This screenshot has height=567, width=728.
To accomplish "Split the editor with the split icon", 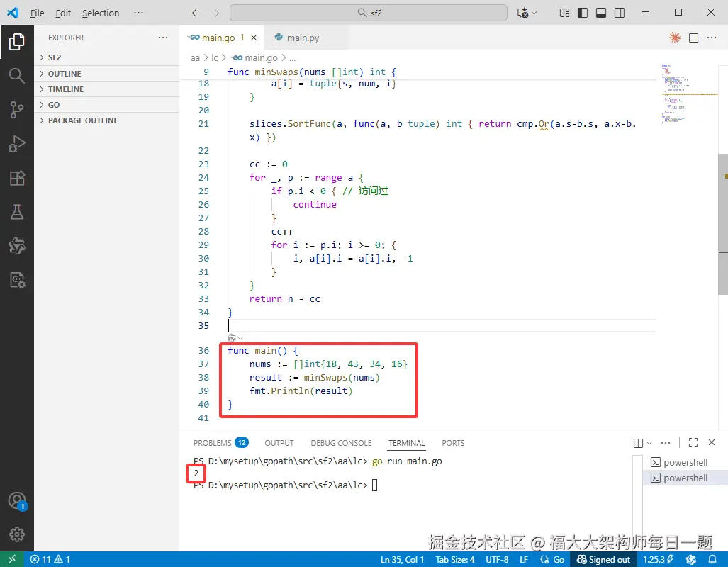I will point(694,38).
